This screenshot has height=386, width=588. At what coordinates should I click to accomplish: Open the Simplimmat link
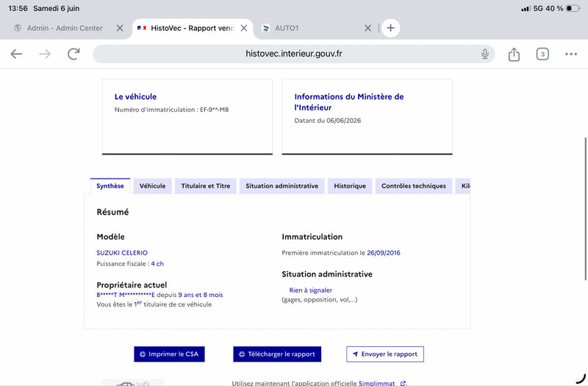[x=376, y=383]
